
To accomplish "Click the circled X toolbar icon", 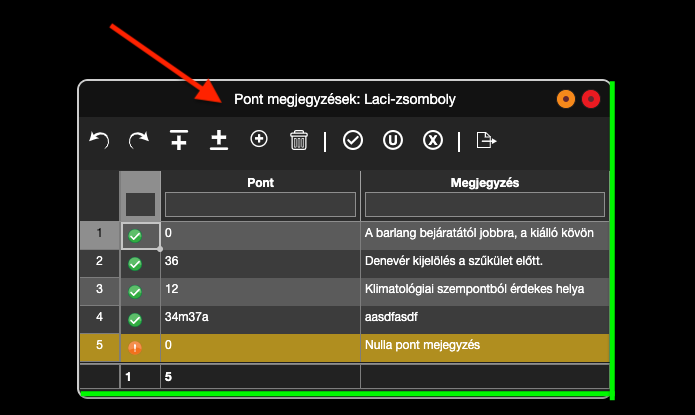I will [432, 141].
